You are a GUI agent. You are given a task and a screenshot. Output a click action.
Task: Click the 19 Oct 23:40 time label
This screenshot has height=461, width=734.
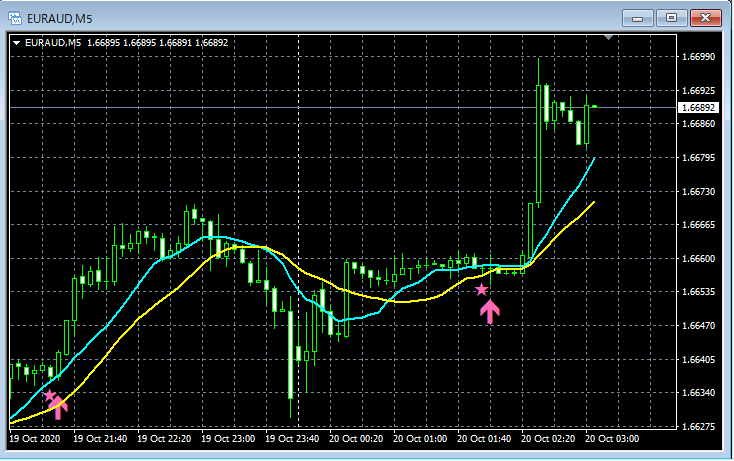[x=292, y=439]
